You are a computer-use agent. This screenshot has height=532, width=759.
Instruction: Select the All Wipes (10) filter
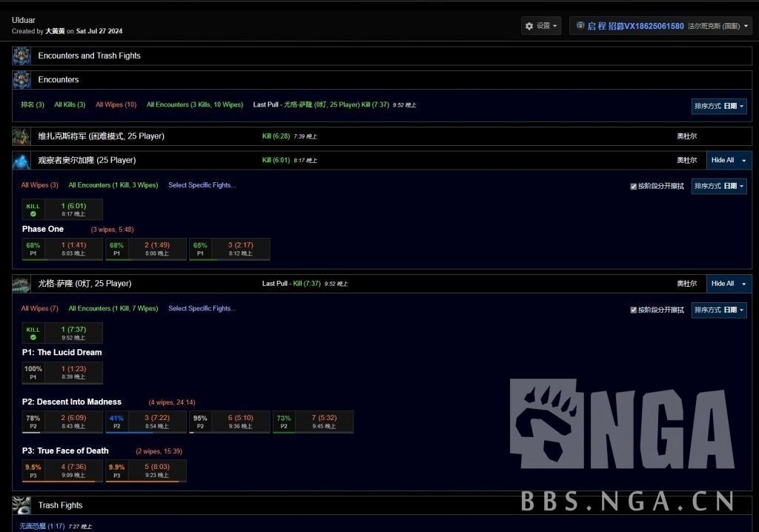pyautogui.click(x=116, y=104)
